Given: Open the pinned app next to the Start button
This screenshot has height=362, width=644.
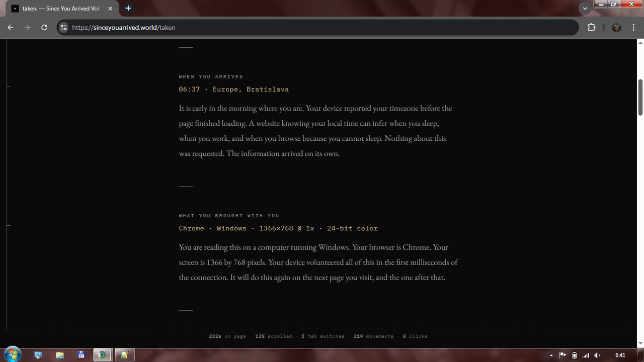Looking at the screenshot, I should (38, 355).
